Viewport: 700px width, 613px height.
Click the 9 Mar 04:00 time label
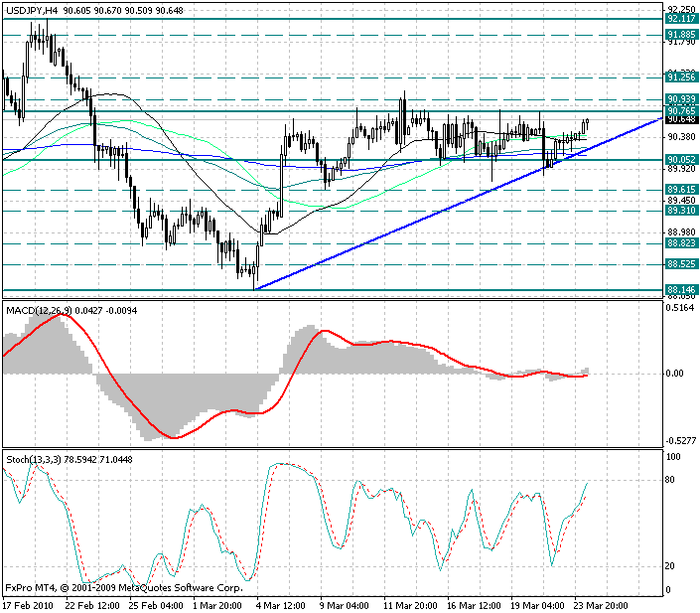click(345, 606)
